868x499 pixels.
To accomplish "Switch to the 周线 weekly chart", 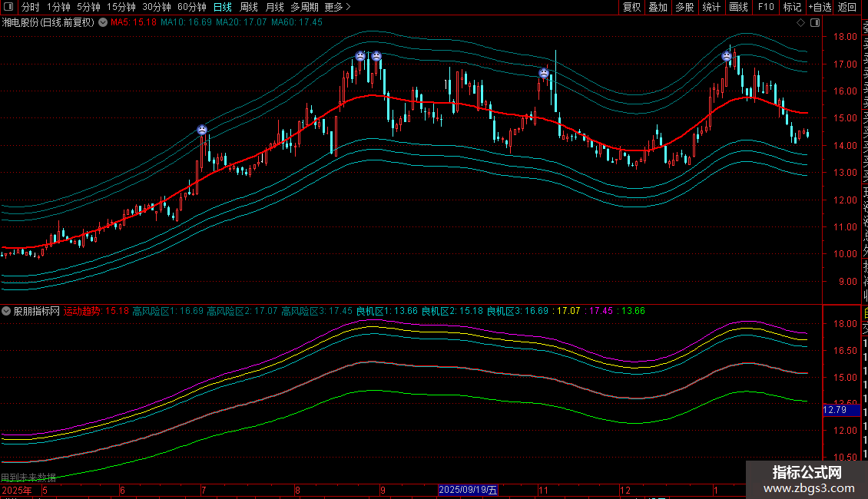I will click(x=249, y=7).
